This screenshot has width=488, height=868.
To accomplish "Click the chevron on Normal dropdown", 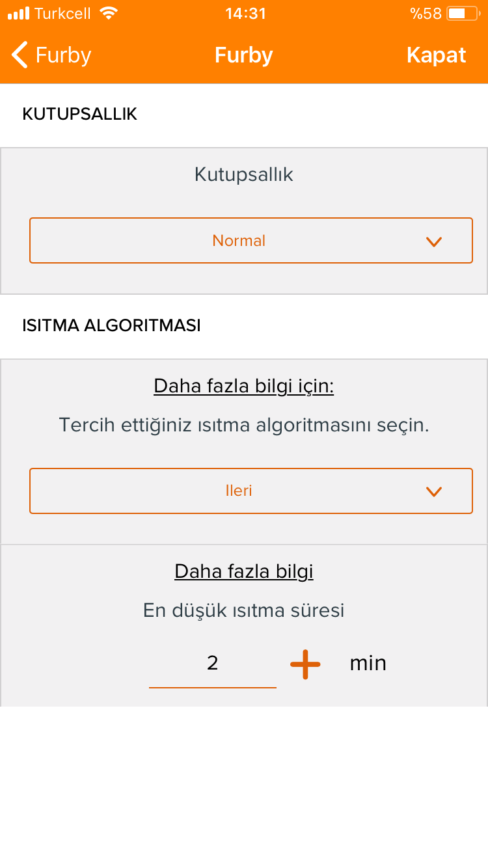I will pyautogui.click(x=434, y=241).
